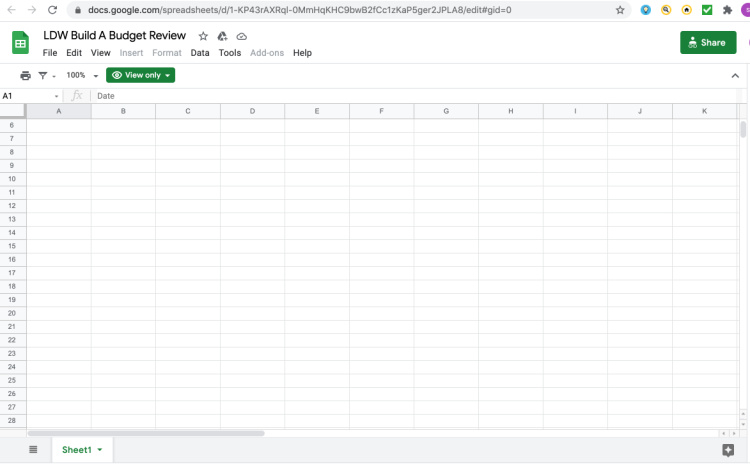Image resolution: width=750 pixels, height=467 pixels.
Task: Open the zoom level 100% dropdown
Action: point(82,75)
